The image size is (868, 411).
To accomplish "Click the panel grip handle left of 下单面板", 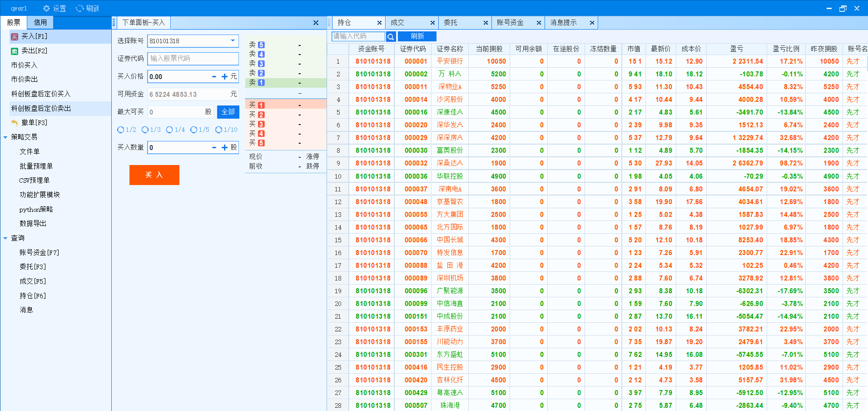I will [114, 23].
